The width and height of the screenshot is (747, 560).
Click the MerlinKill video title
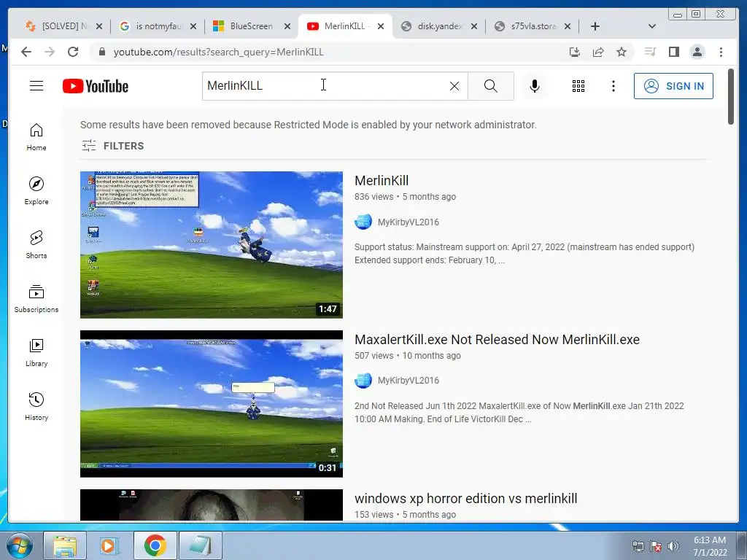coord(382,181)
